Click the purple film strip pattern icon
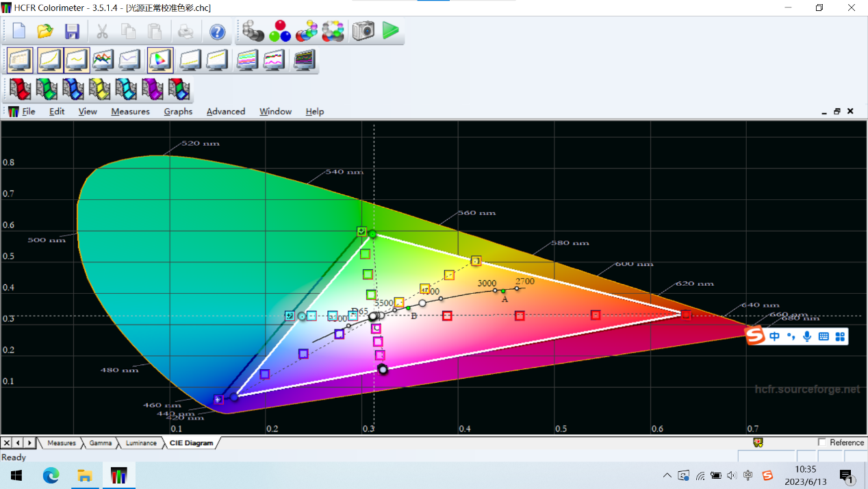The image size is (868, 489). click(x=152, y=89)
